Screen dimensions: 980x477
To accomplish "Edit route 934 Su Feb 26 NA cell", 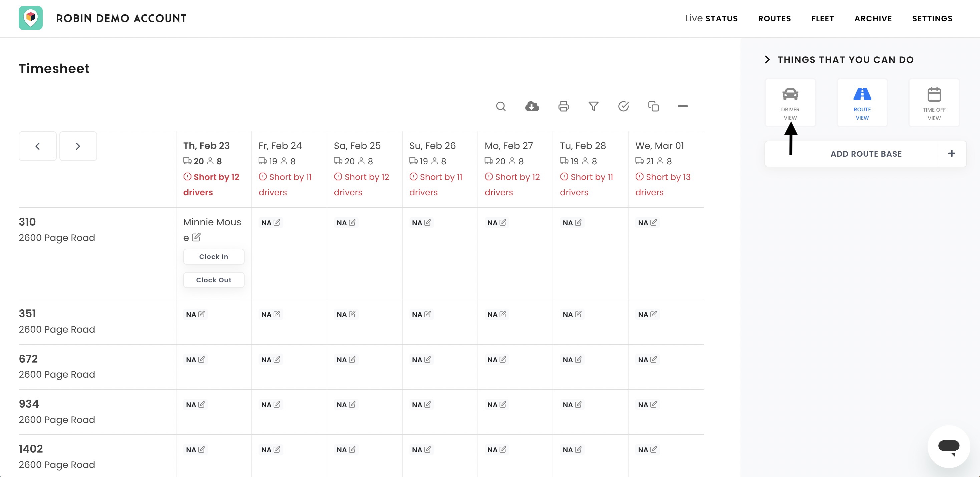I will 421,405.
